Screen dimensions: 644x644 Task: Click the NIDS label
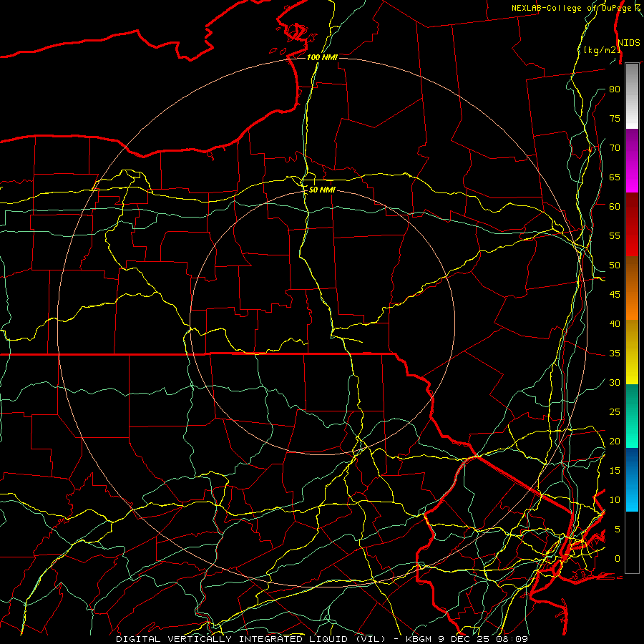click(629, 43)
